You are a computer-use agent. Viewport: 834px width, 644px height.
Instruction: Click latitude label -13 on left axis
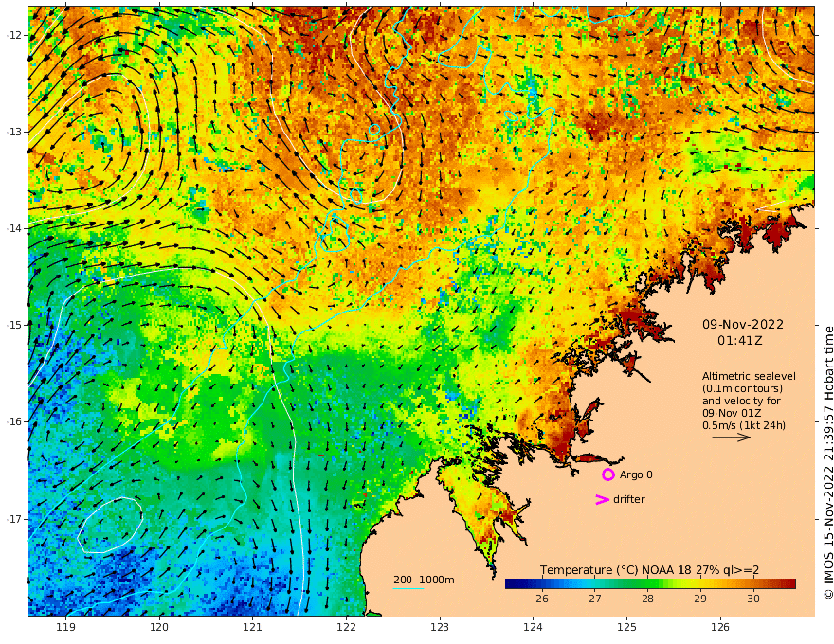coord(14,132)
